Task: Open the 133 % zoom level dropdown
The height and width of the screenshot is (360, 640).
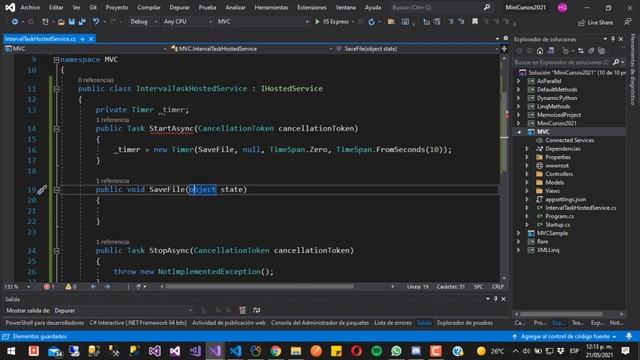Action: click(17, 287)
